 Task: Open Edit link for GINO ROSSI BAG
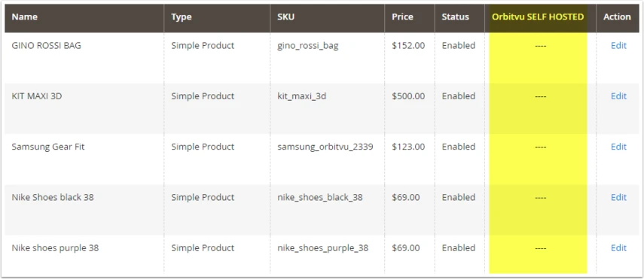click(618, 46)
